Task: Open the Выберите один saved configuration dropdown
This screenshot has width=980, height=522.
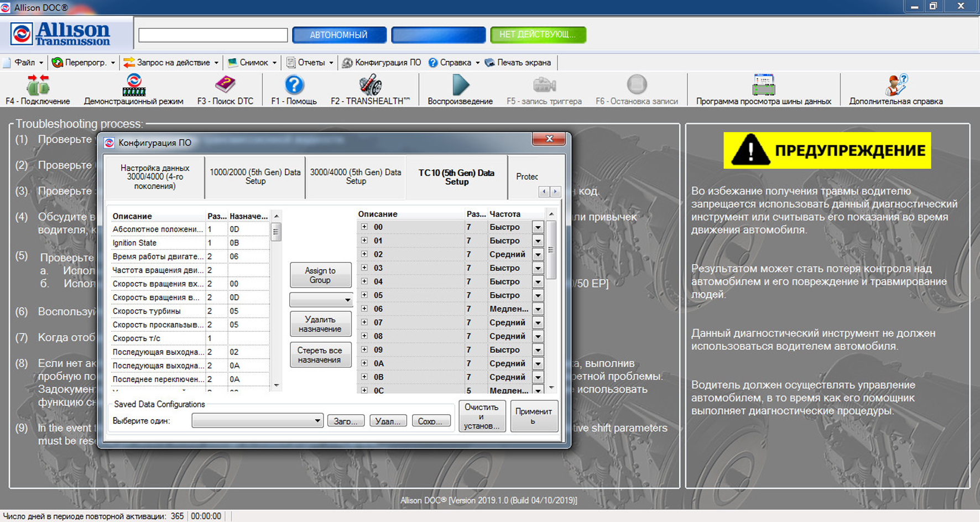Action: coord(257,421)
